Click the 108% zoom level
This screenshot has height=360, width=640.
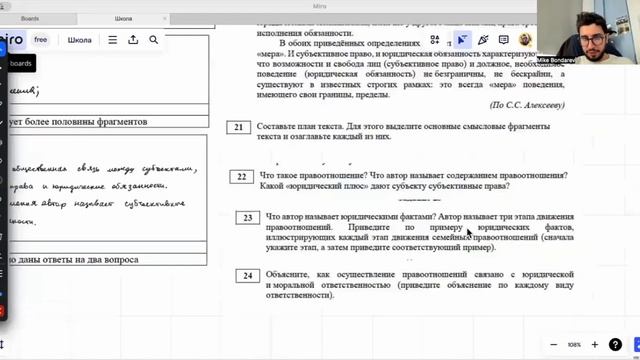click(574, 344)
